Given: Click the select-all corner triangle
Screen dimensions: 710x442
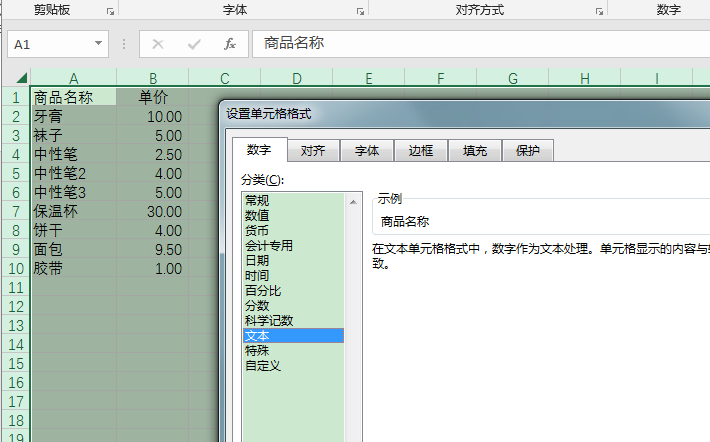Looking at the screenshot, I should click(21, 78).
